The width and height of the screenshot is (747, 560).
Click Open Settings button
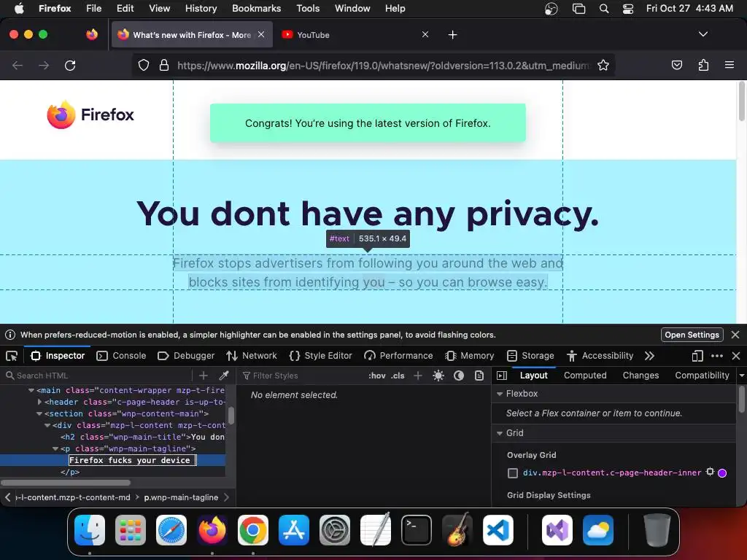pos(692,335)
